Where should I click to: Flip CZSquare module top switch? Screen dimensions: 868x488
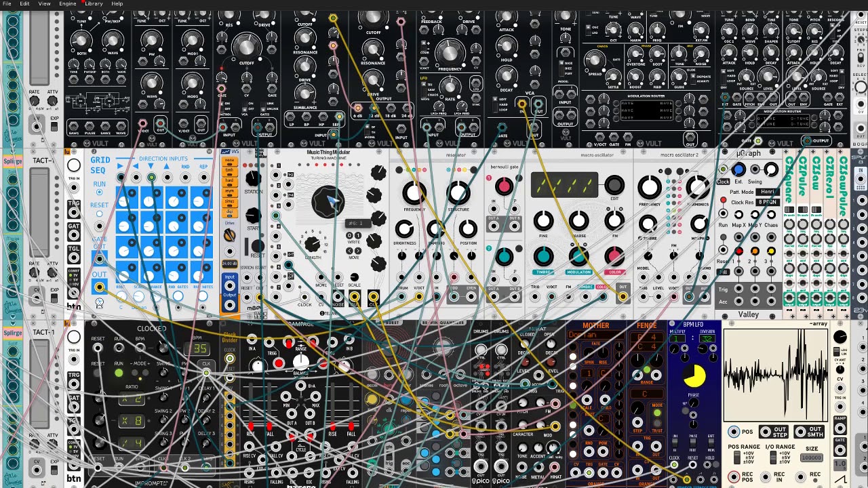coord(789,209)
